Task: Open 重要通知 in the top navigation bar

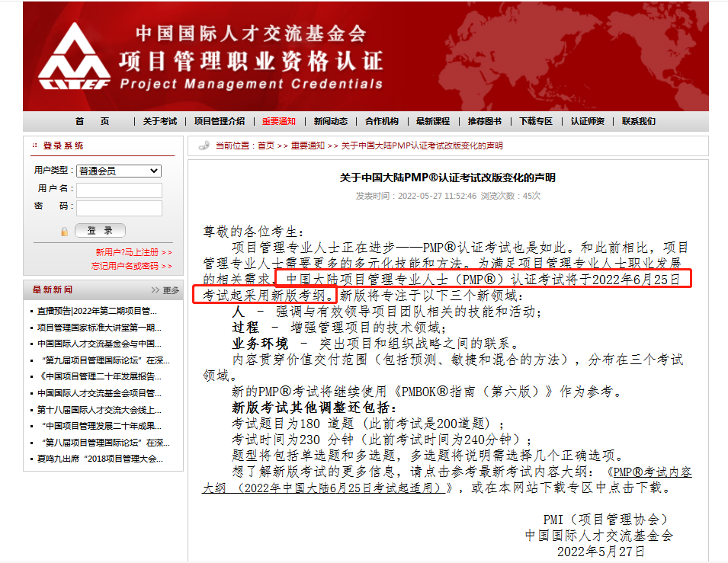Action: click(278, 121)
